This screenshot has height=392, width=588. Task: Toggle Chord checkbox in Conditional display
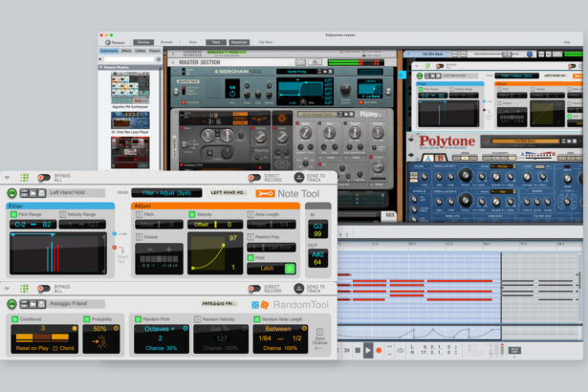[55, 348]
